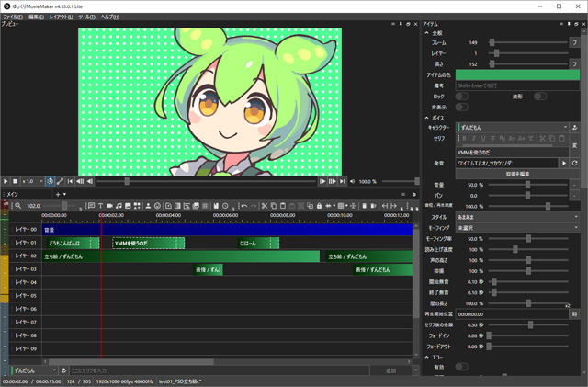Paste item in the timeline toolbar
This screenshot has height=387, width=588.
pyautogui.click(x=283, y=206)
